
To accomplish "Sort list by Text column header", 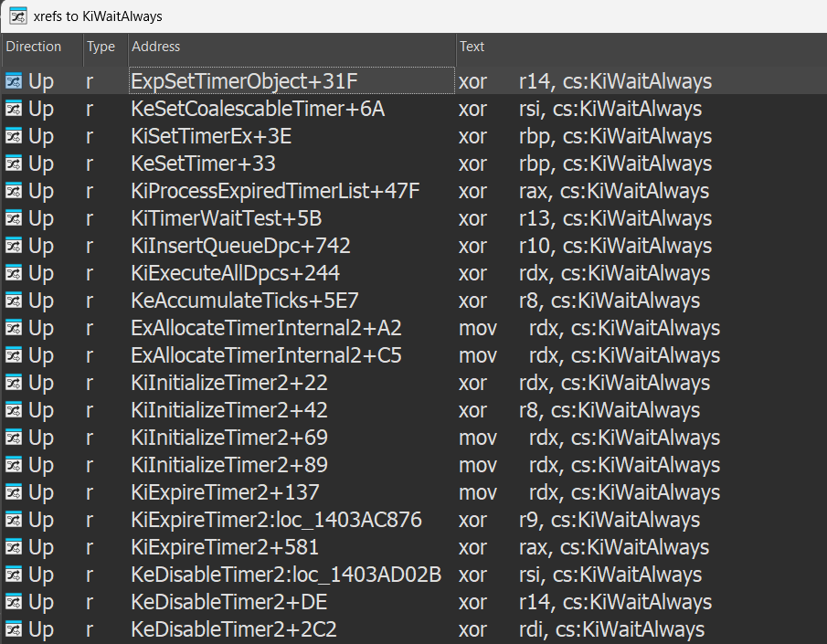I will click(472, 47).
